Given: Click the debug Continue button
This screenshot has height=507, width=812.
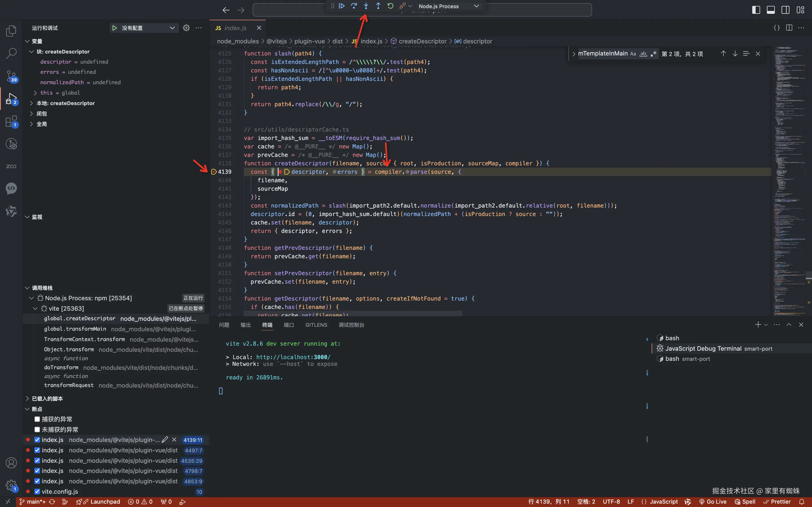Looking at the screenshot, I should click(x=342, y=6).
